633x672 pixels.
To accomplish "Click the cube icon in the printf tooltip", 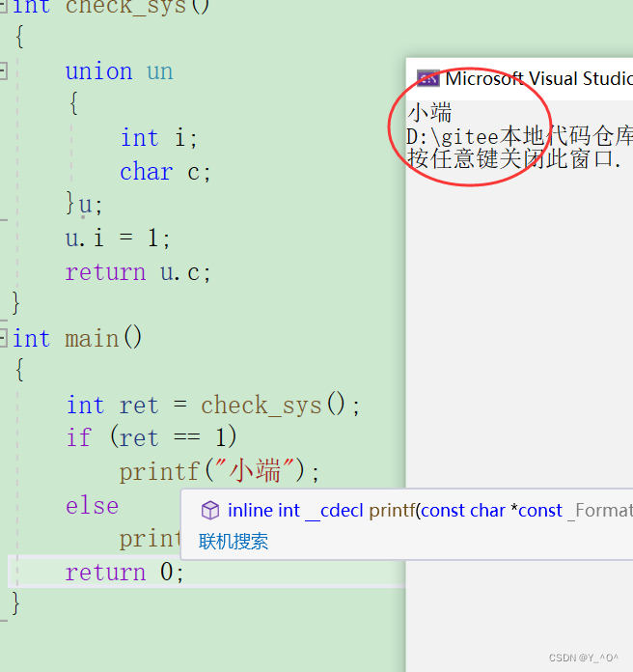I will (x=209, y=511).
